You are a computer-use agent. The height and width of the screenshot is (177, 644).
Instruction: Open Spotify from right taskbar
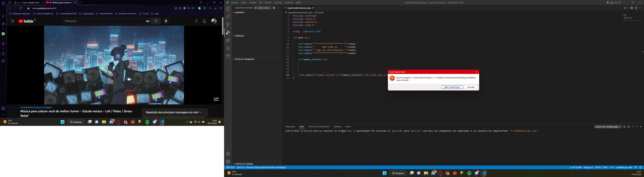point(469,173)
